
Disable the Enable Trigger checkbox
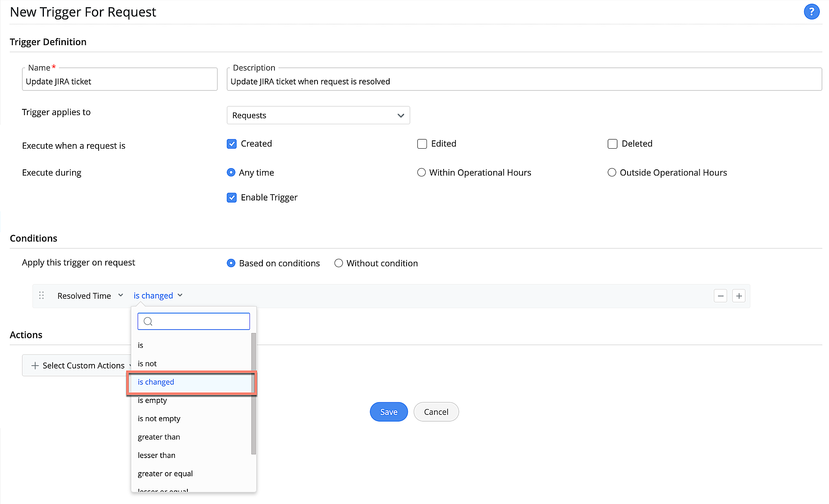tap(232, 198)
